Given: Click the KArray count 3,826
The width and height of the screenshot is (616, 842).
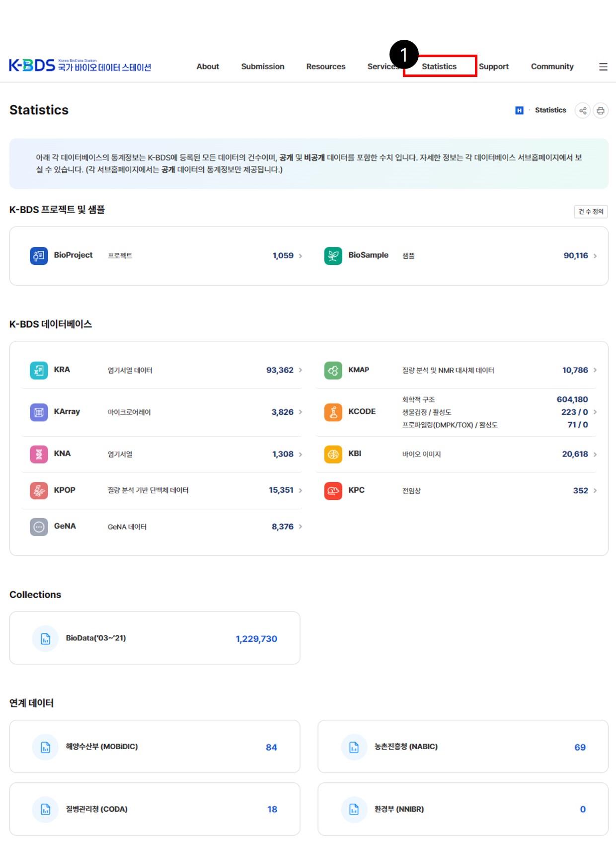Looking at the screenshot, I should [282, 412].
